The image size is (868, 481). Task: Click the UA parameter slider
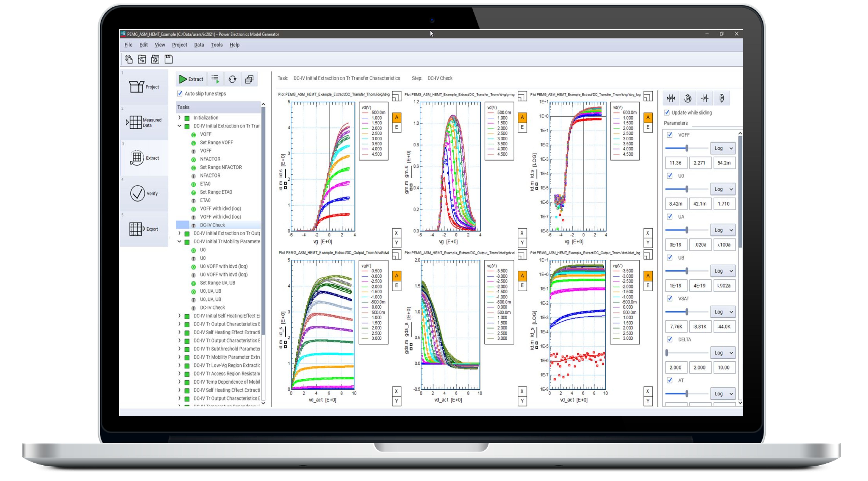pos(687,230)
